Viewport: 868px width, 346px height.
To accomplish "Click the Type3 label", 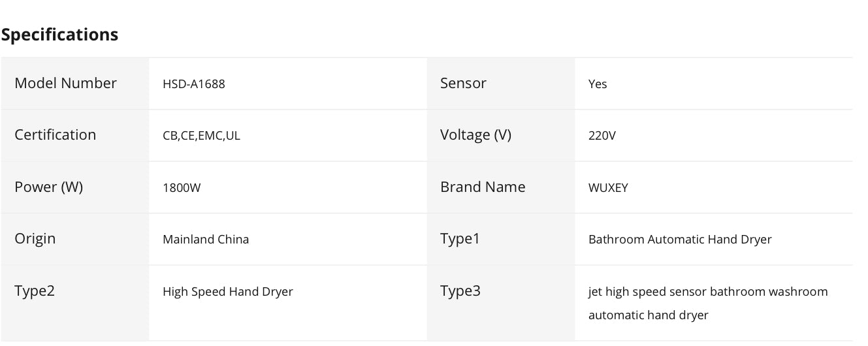I will point(460,291).
